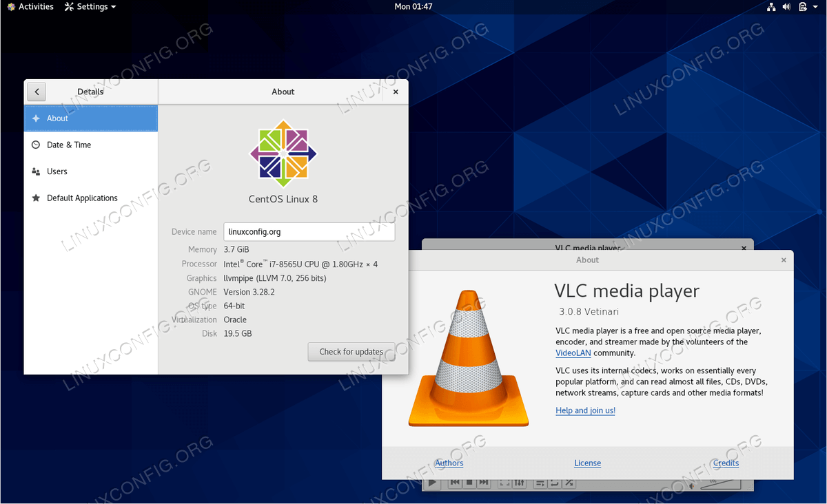Open the Credits link in VLC About
Screen dimensions: 827x504
(726, 463)
